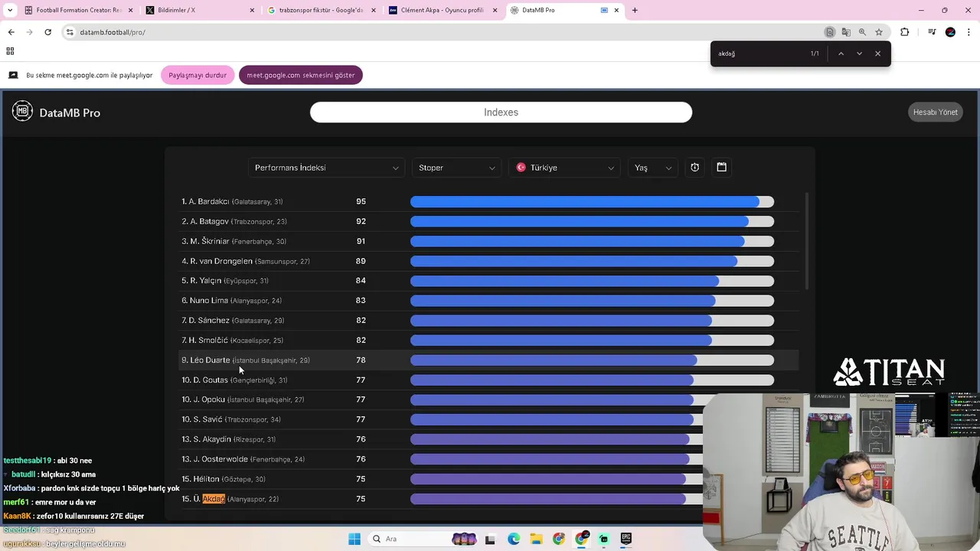Click the DataMB Pro logo icon
980x551 pixels.
pyautogui.click(x=22, y=112)
